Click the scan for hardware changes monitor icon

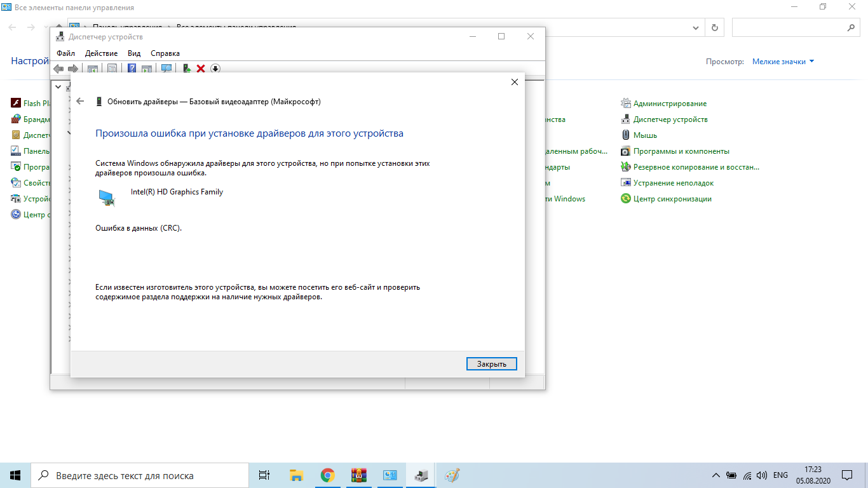click(166, 69)
